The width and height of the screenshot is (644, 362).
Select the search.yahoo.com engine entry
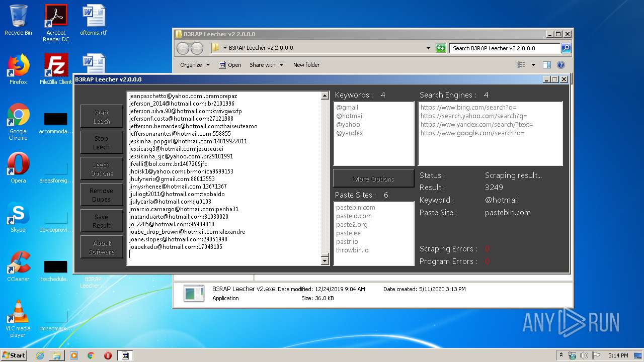pyautogui.click(x=473, y=116)
